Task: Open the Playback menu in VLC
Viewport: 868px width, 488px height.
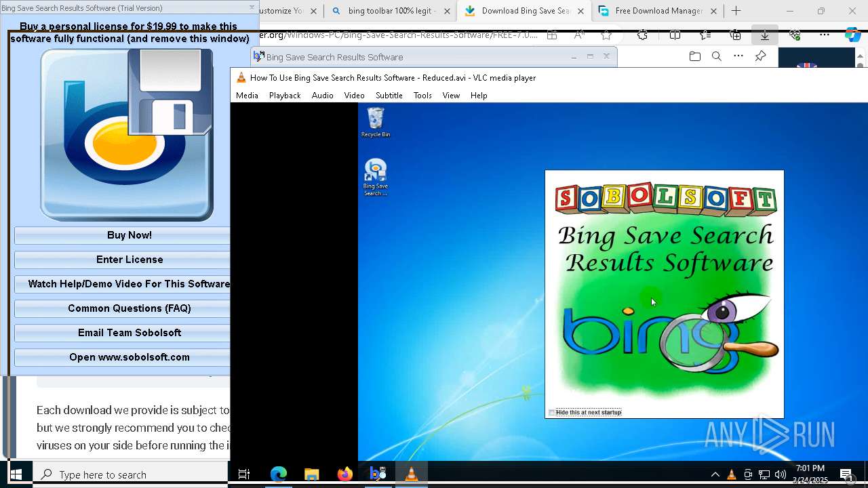Action: [285, 96]
